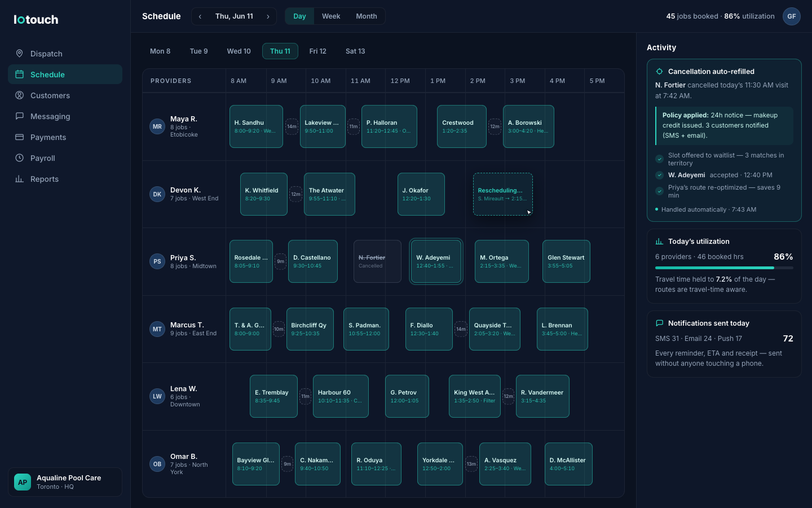Open Payroll from the sidebar
This screenshot has height=508, width=812.
click(65, 158)
